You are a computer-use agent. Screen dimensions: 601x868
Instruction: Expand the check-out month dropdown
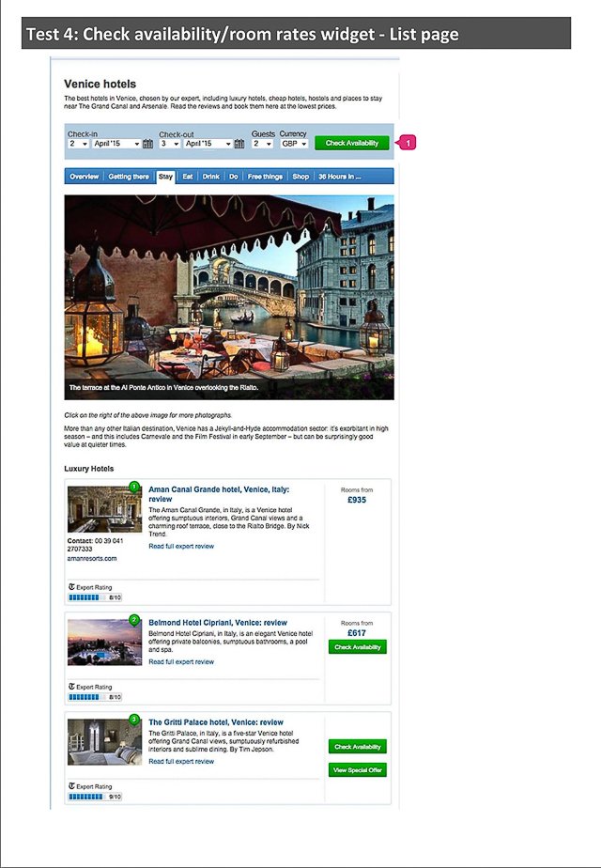click(207, 144)
